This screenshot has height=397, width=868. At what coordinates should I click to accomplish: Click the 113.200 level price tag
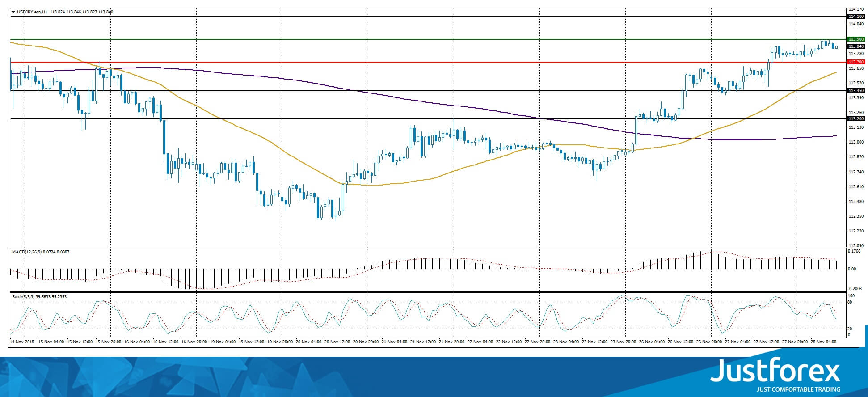(x=856, y=119)
